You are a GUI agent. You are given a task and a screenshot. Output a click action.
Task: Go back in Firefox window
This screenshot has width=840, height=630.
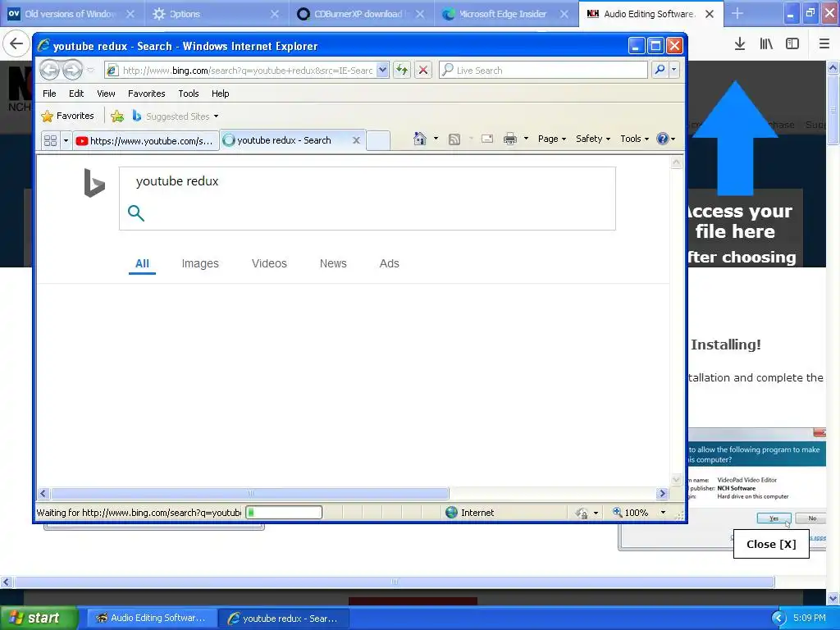(x=16, y=44)
